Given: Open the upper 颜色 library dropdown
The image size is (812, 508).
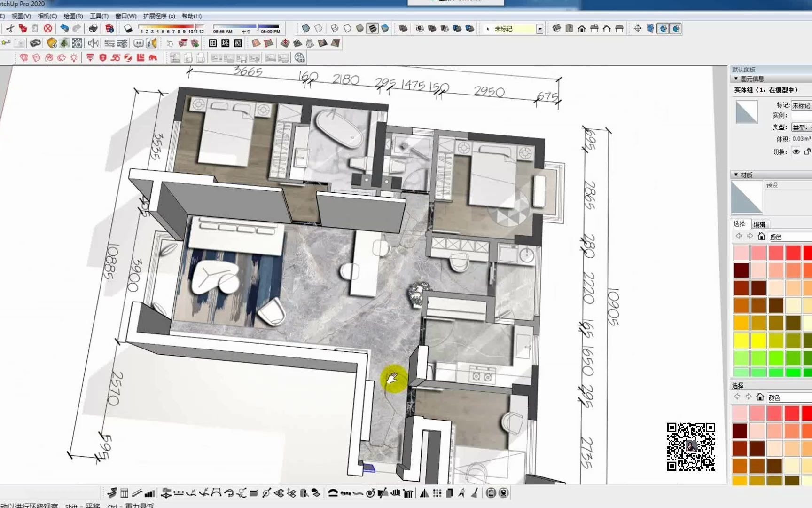Looking at the screenshot, I should 790,237.
